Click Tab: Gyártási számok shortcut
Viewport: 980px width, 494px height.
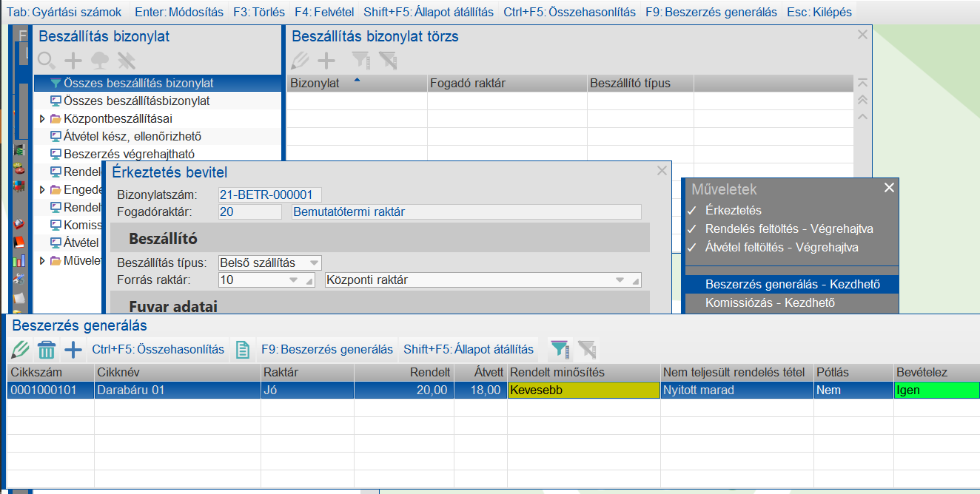64,12
